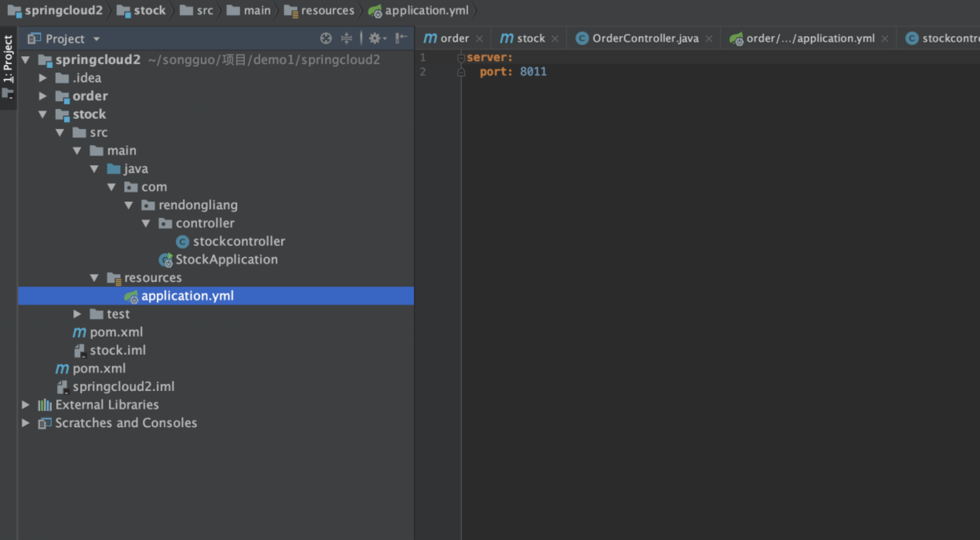Viewport: 980px width, 540px height.
Task: Click stock in the breadcrumb bar
Action: click(141, 10)
